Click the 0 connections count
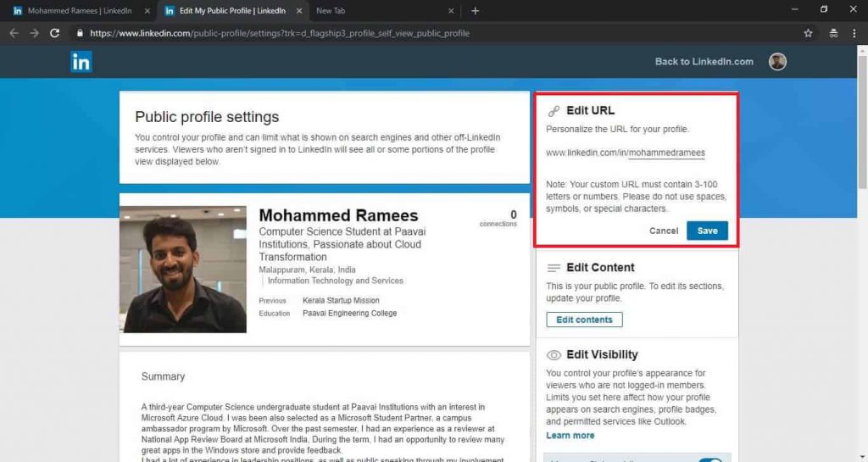This screenshot has width=868, height=462. coord(498,218)
